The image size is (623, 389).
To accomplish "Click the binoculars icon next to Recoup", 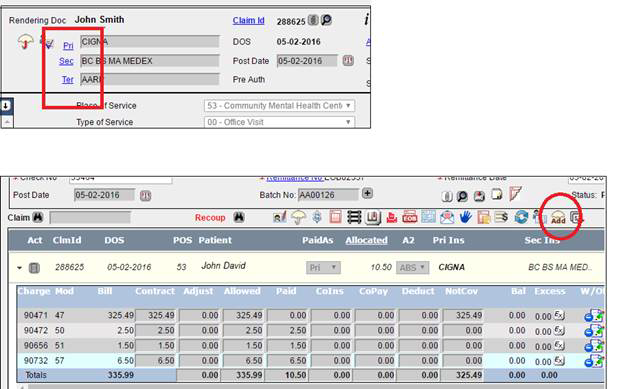I will pos(239,217).
